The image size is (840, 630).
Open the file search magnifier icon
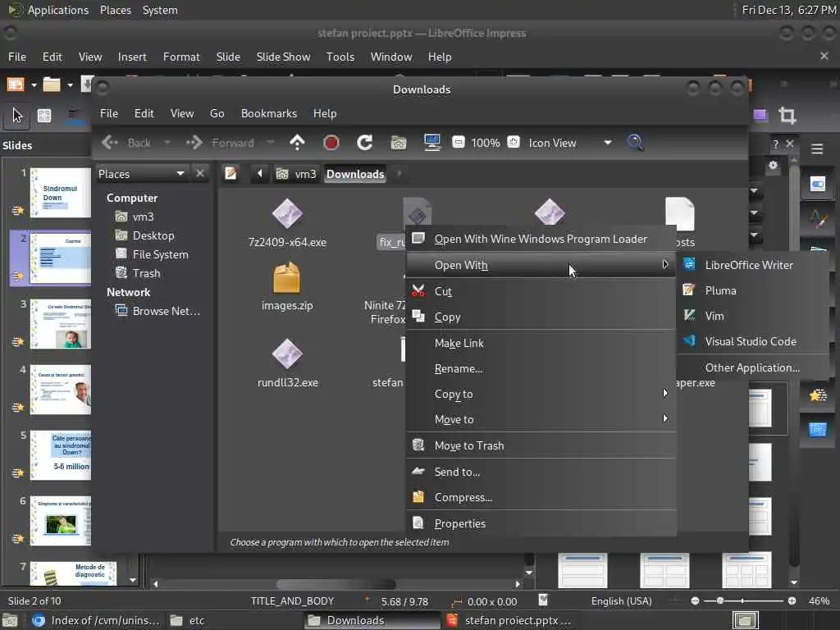click(635, 143)
